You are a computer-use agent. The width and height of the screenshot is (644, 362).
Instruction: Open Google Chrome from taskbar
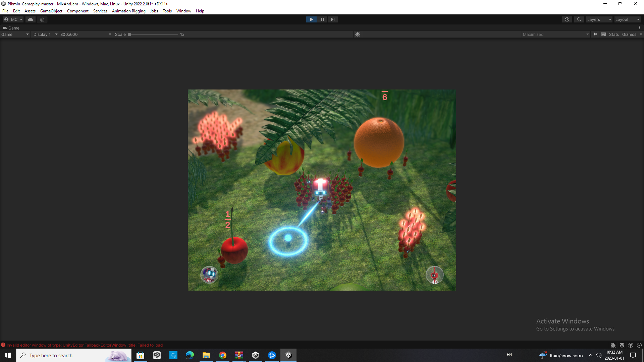tap(223, 355)
